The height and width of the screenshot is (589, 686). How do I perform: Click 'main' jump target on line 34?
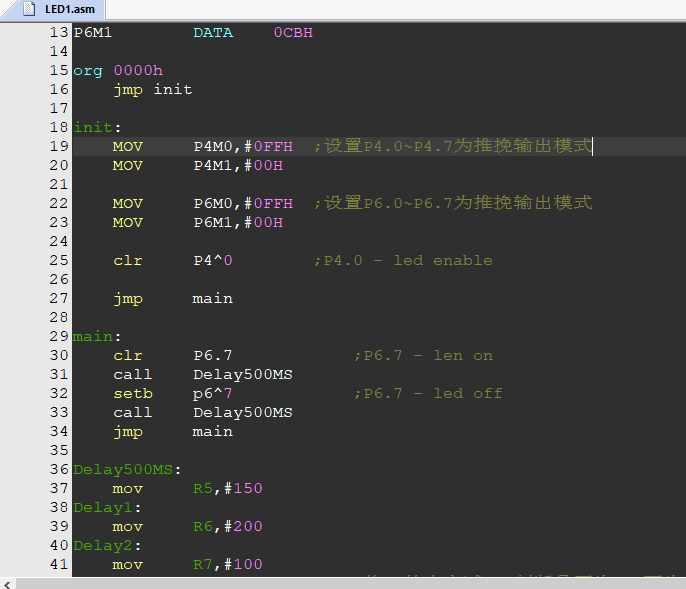pyautogui.click(x=213, y=432)
